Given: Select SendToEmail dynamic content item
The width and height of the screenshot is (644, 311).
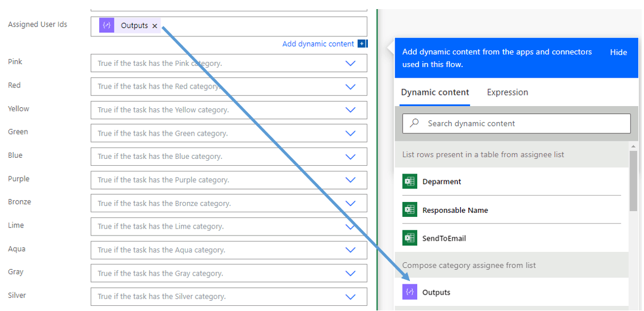Looking at the screenshot, I should click(512, 238).
